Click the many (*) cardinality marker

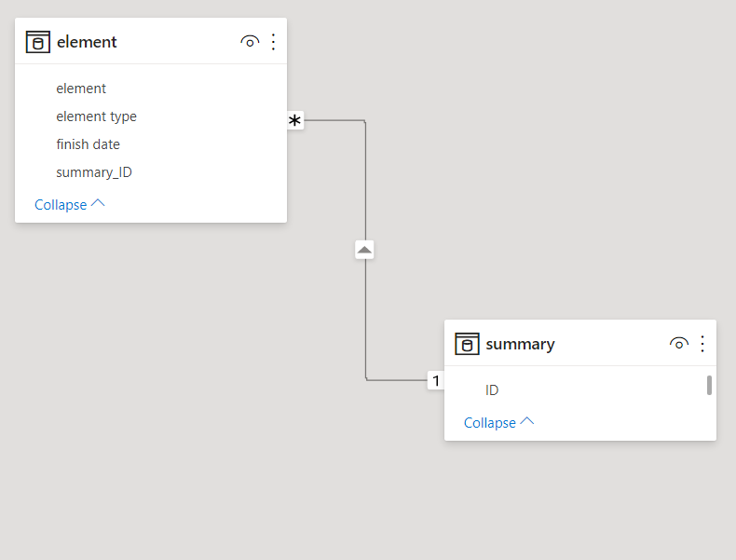point(294,120)
